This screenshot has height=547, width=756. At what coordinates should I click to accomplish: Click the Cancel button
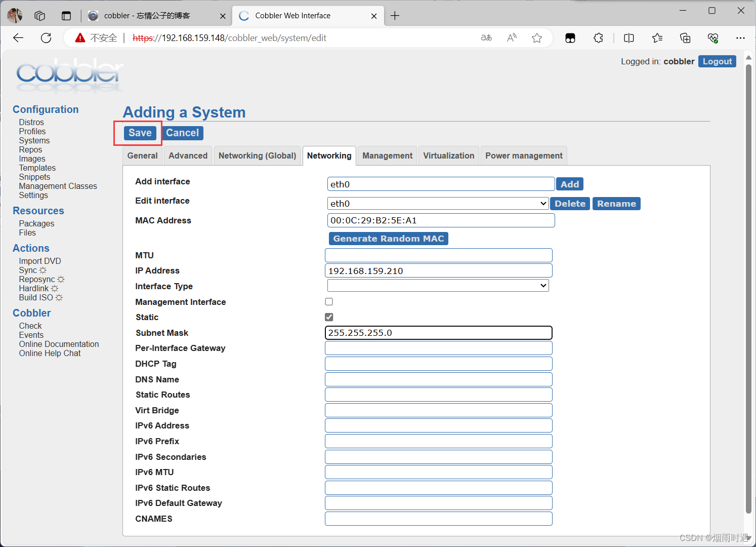[x=183, y=133]
